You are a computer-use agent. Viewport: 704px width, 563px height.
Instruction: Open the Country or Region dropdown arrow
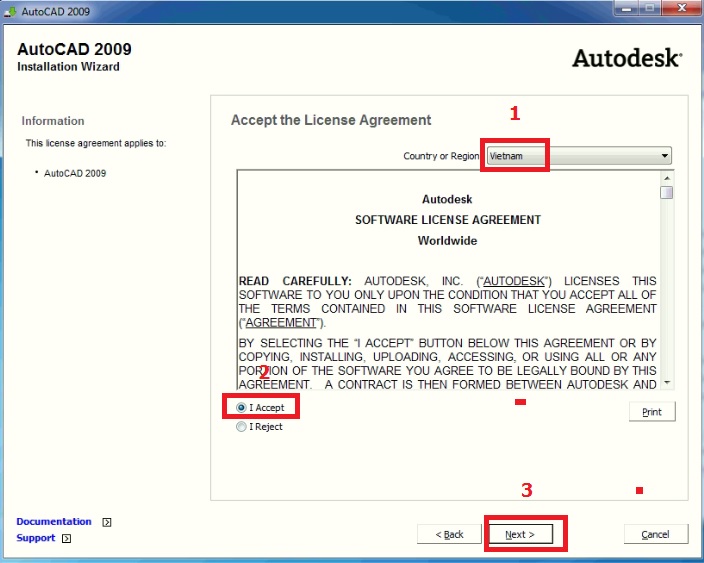(x=664, y=156)
